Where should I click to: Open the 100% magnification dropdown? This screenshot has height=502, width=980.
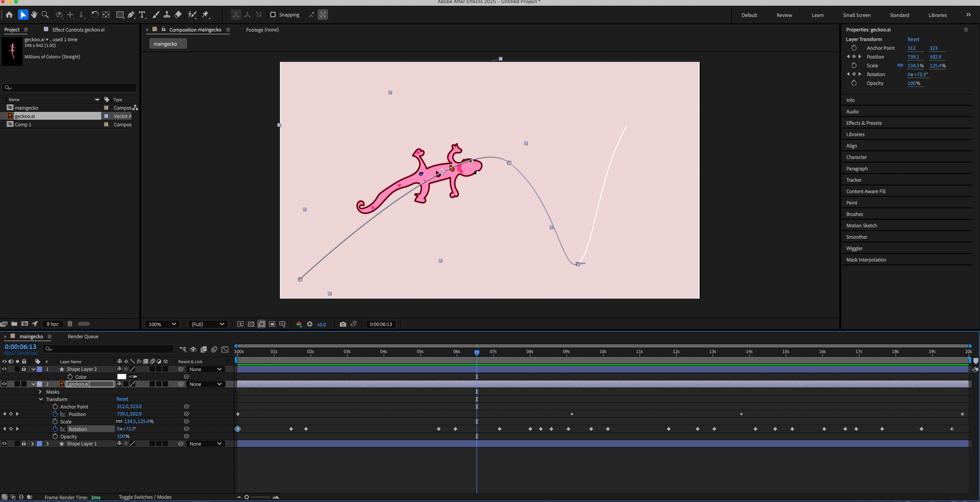tap(162, 324)
